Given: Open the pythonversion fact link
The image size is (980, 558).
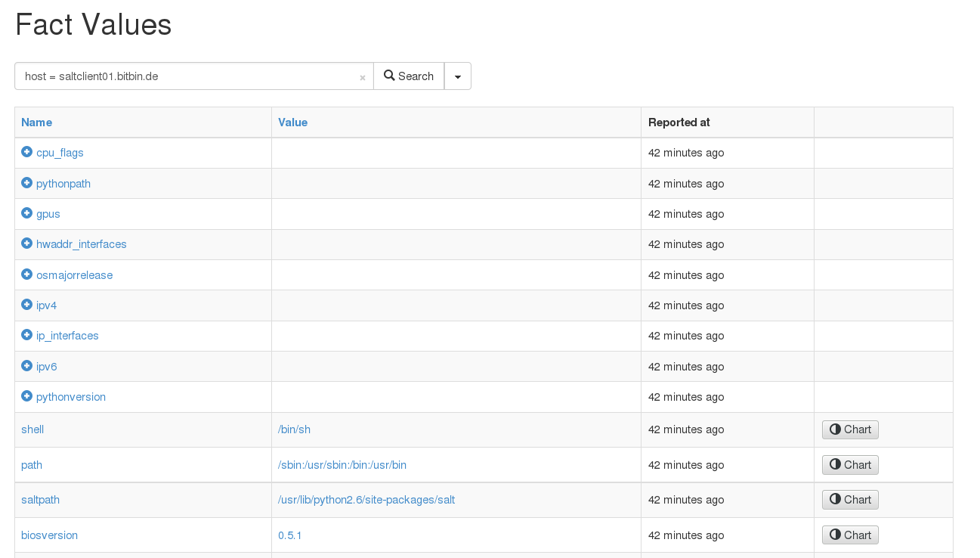Looking at the screenshot, I should click(x=71, y=397).
